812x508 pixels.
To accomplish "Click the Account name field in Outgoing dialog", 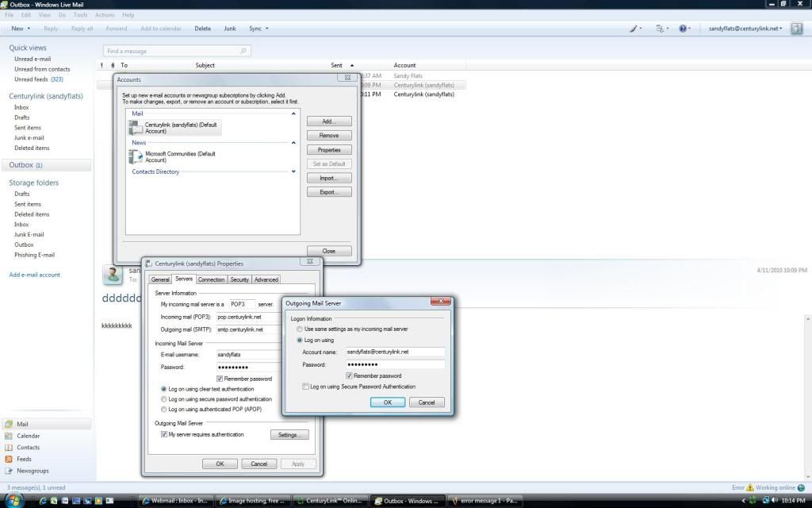I will pyautogui.click(x=395, y=352).
